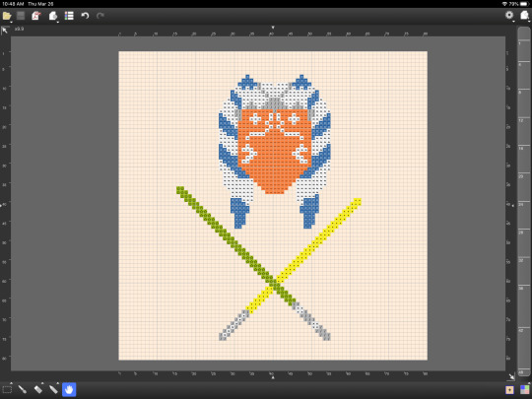Expand the selection tool options arrow
The image size is (532, 399).
[11, 383]
